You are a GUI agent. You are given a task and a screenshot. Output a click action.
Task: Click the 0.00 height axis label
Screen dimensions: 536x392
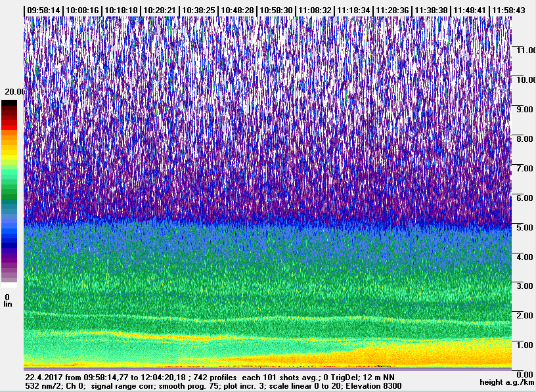click(524, 374)
